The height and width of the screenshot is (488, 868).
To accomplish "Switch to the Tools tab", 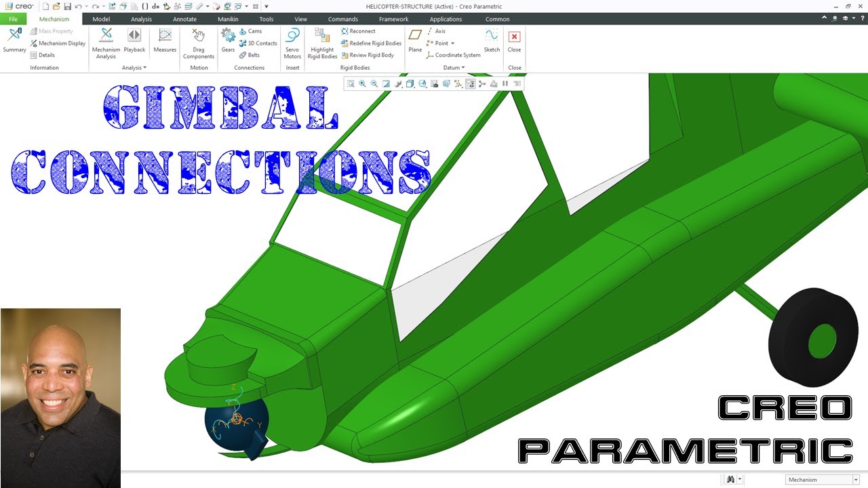I will pos(267,19).
